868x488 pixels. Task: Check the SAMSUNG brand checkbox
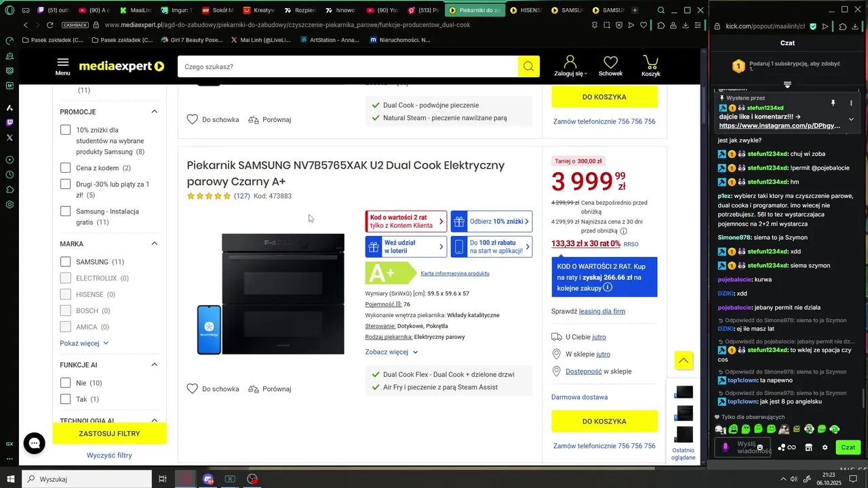[65, 262]
